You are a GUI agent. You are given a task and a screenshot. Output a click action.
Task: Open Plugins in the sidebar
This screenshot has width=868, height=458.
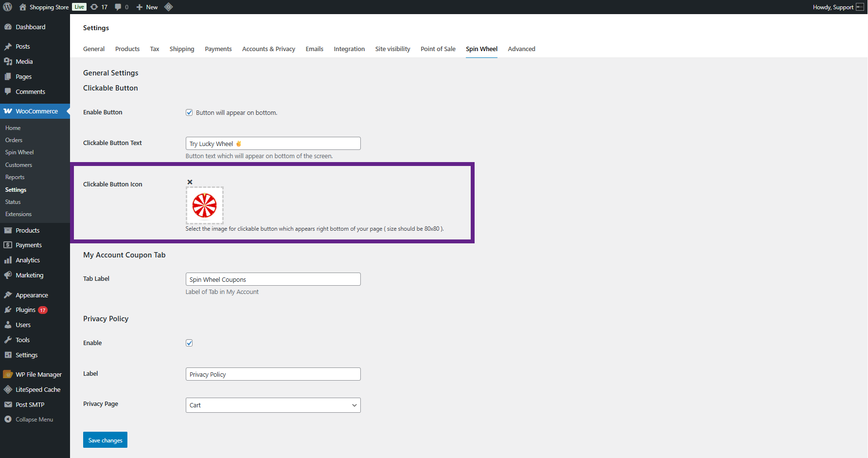(25, 310)
